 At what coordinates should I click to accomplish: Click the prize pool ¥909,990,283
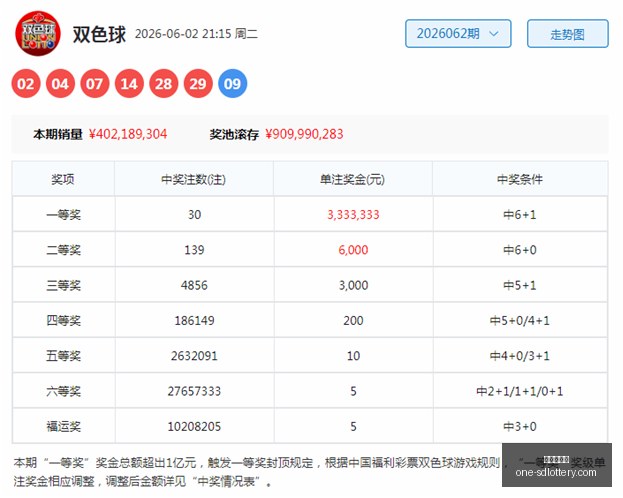coord(304,134)
